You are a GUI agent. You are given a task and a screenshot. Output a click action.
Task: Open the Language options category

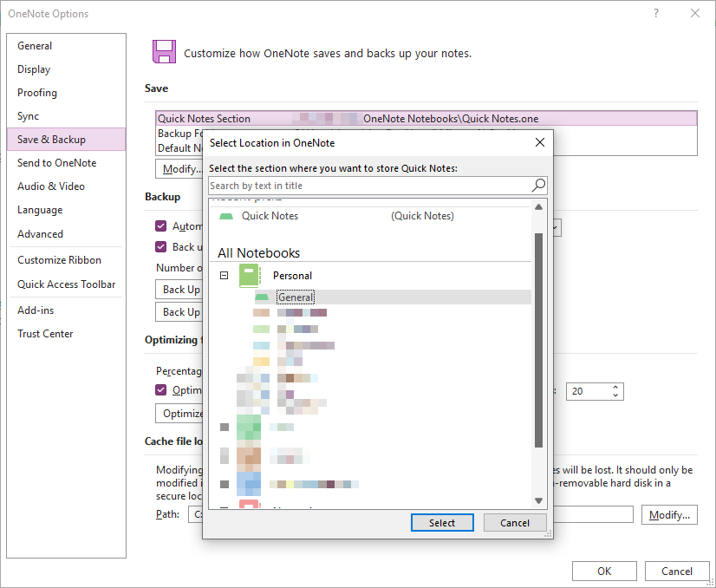66,210
